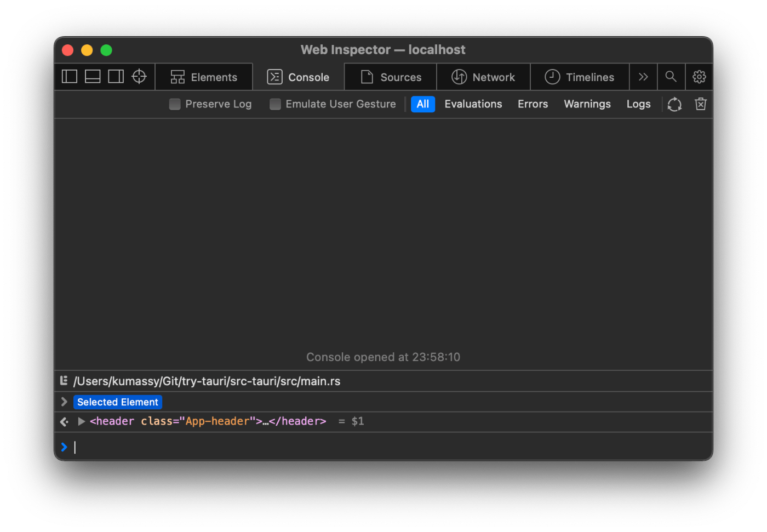Enable Emulate User Gesture
This screenshot has width=767, height=532.
pos(275,104)
